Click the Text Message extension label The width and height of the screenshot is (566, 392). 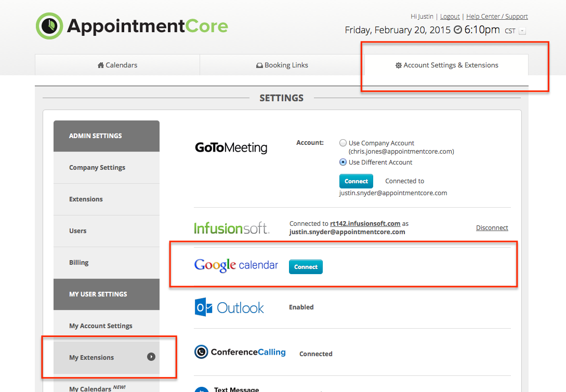[236, 389]
